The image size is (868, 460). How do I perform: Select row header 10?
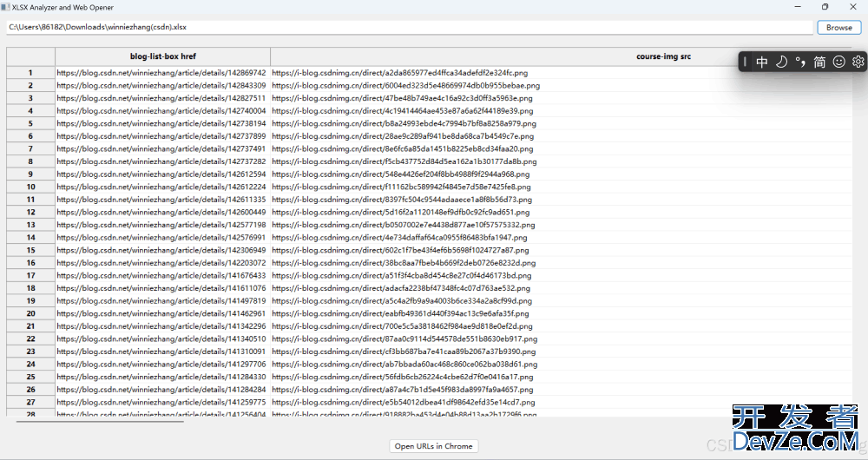coord(30,187)
